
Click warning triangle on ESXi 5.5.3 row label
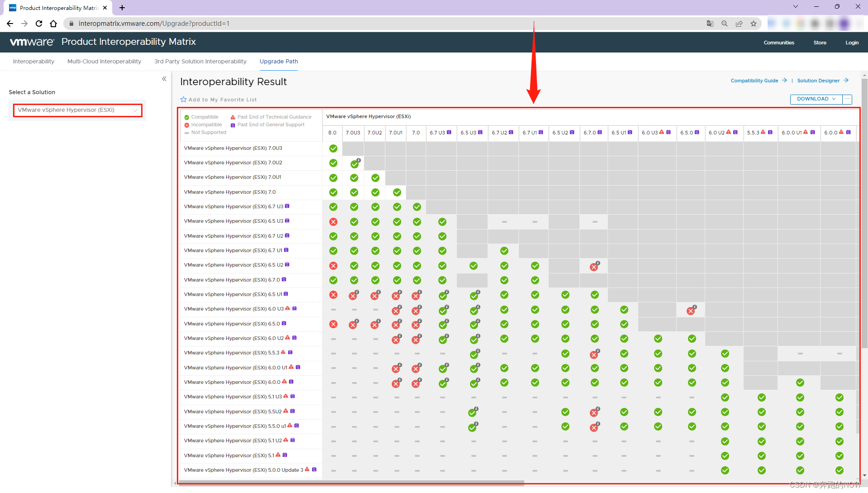283,352
